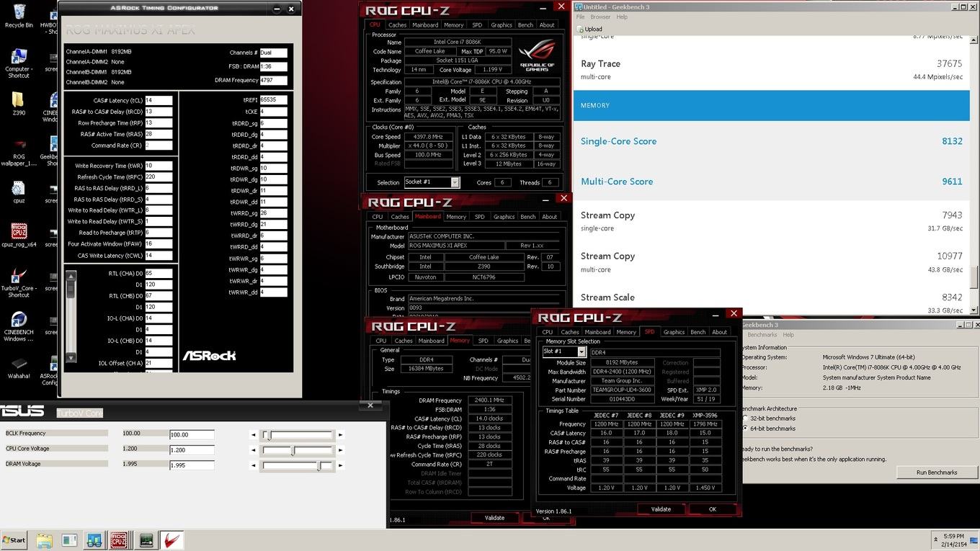Open Bench tab in CPU-Z processor window
Image resolution: width=980 pixels, height=551 pixels.
click(525, 24)
